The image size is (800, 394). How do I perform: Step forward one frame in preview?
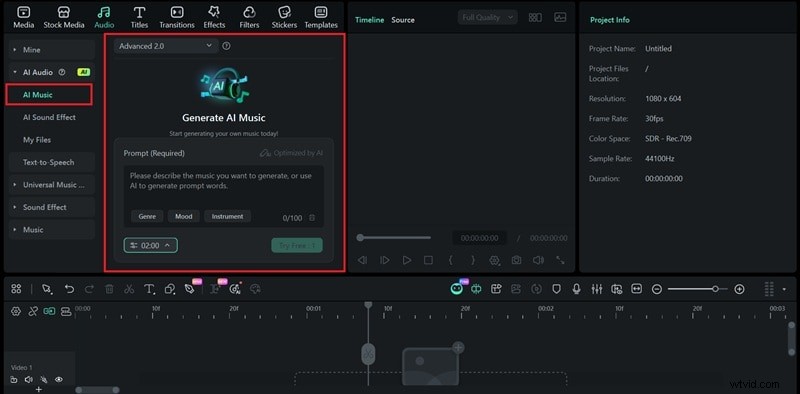pyautogui.click(x=384, y=260)
